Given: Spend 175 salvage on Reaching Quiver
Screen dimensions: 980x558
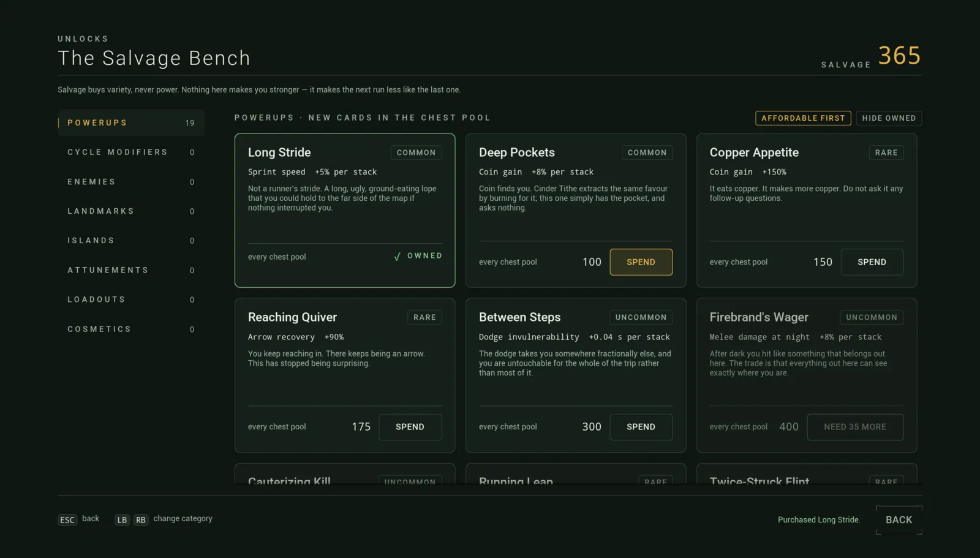Looking at the screenshot, I should [410, 427].
